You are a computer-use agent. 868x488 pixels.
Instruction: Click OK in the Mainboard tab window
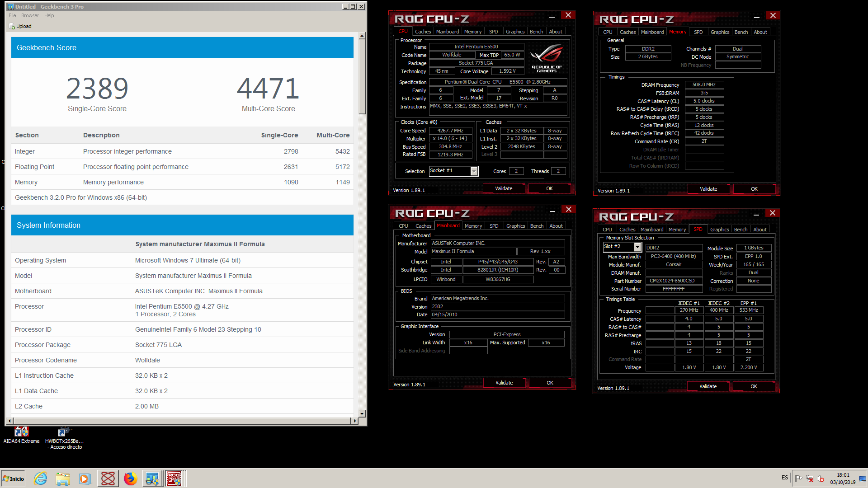pyautogui.click(x=550, y=383)
